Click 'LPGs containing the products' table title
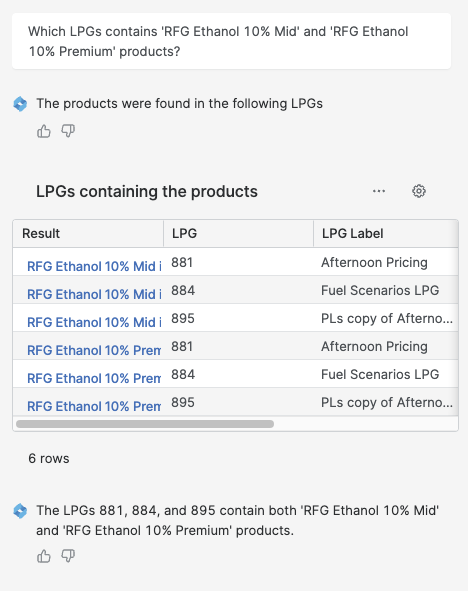The height and width of the screenshot is (591, 468). coord(147,191)
